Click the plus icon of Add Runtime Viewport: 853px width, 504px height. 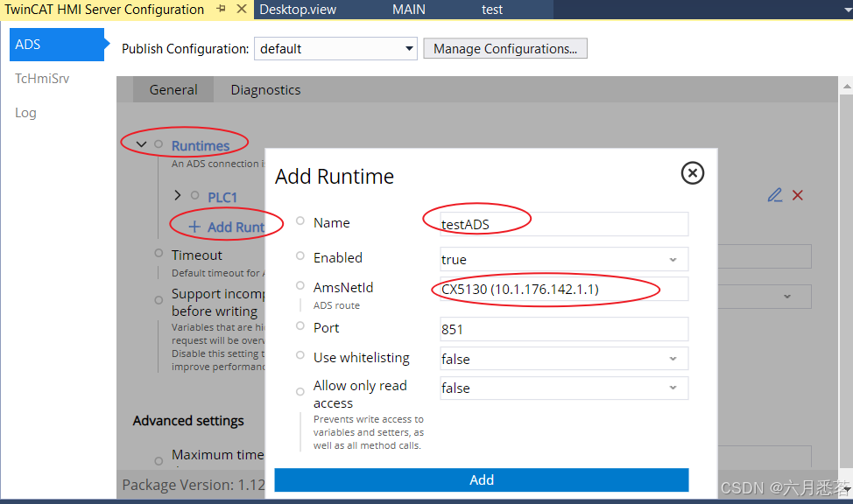[x=194, y=227]
